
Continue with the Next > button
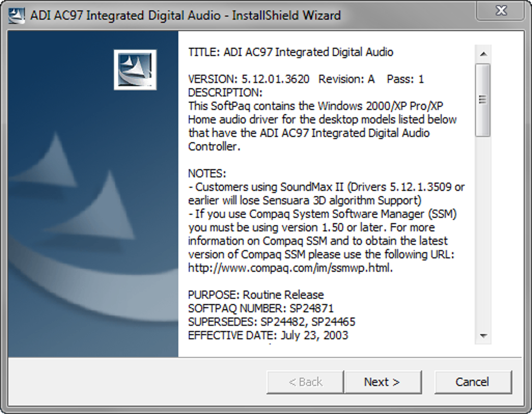pyautogui.click(x=382, y=382)
